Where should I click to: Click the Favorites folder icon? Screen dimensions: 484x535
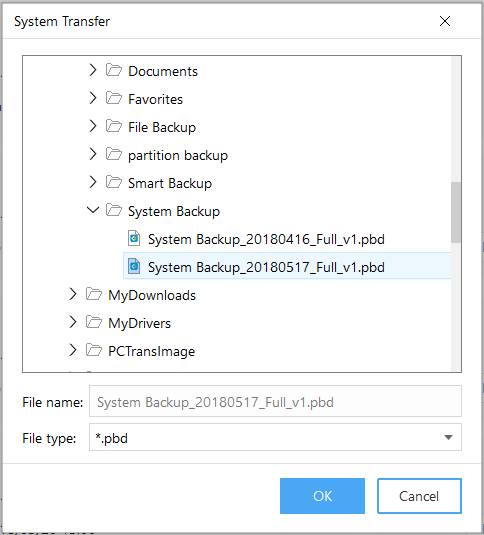click(x=114, y=98)
